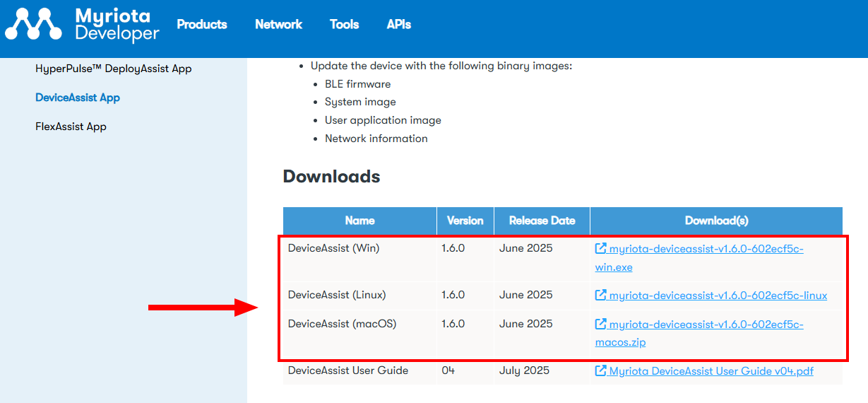Click the System image bullet text
The height and width of the screenshot is (403, 868).
(360, 102)
